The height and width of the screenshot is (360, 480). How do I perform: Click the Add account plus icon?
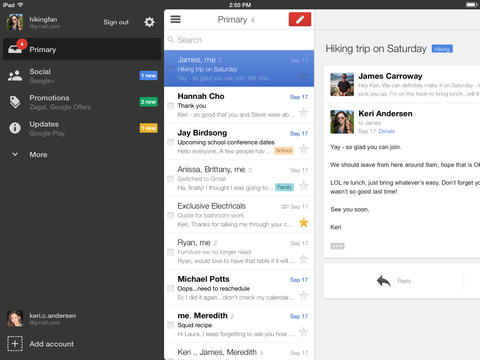click(x=15, y=343)
